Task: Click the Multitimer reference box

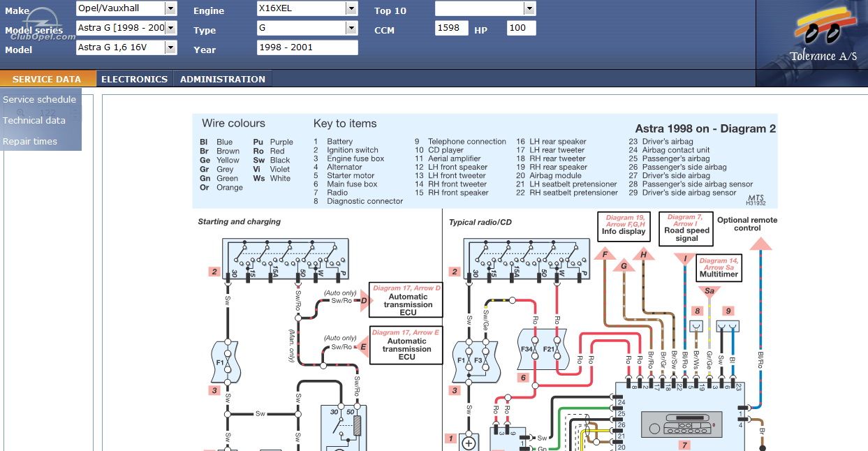Action: [718, 268]
